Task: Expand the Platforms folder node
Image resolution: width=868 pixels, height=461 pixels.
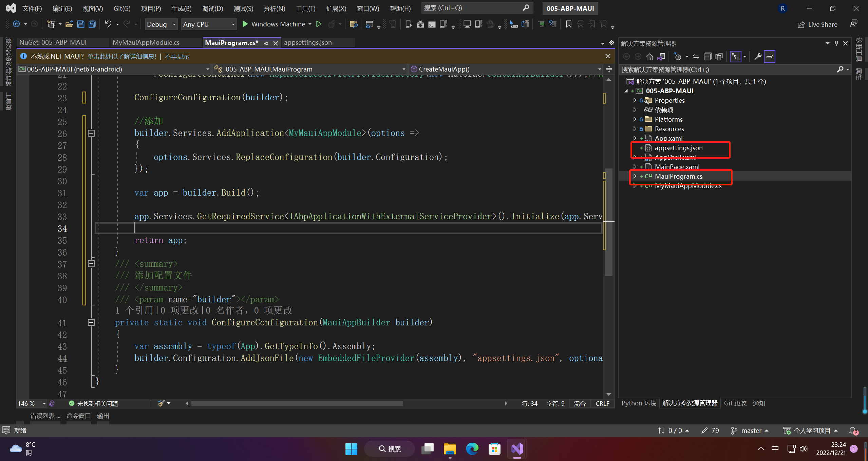Action: (x=635, y=119)
